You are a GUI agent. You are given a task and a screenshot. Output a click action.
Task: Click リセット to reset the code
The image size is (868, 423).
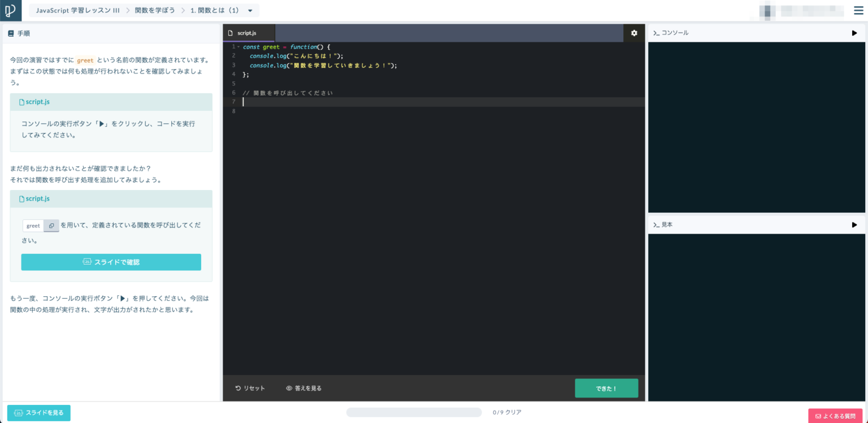(x=250, y=389)
